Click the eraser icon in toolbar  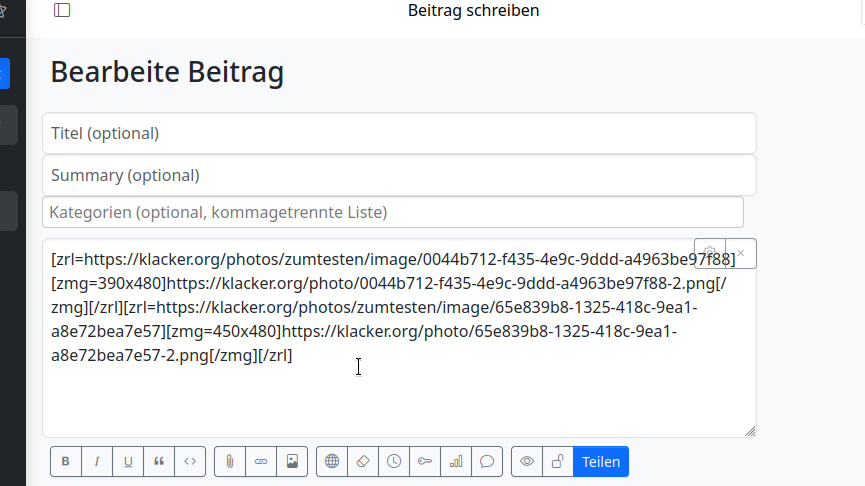coord(363,462)
